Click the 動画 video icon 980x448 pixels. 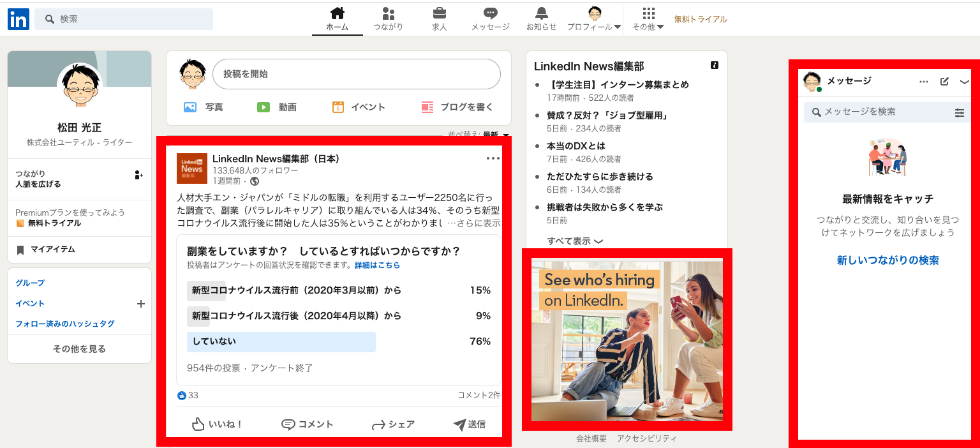tap(264, 107)
